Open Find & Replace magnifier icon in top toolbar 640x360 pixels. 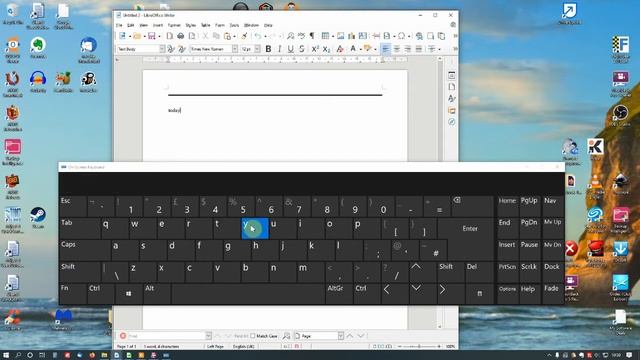pyautogui.click(x=291, y=36)
